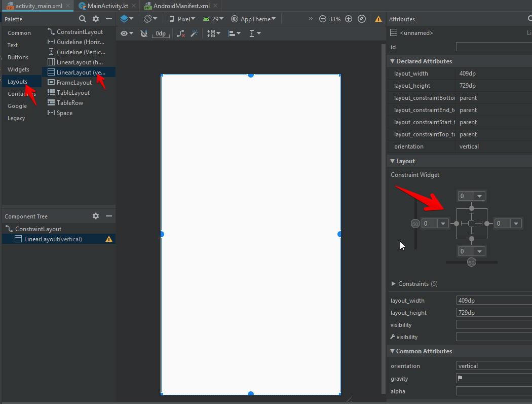Click the Zoom to Fit Screen icon

pyautogui.click(x=361, y=19)
